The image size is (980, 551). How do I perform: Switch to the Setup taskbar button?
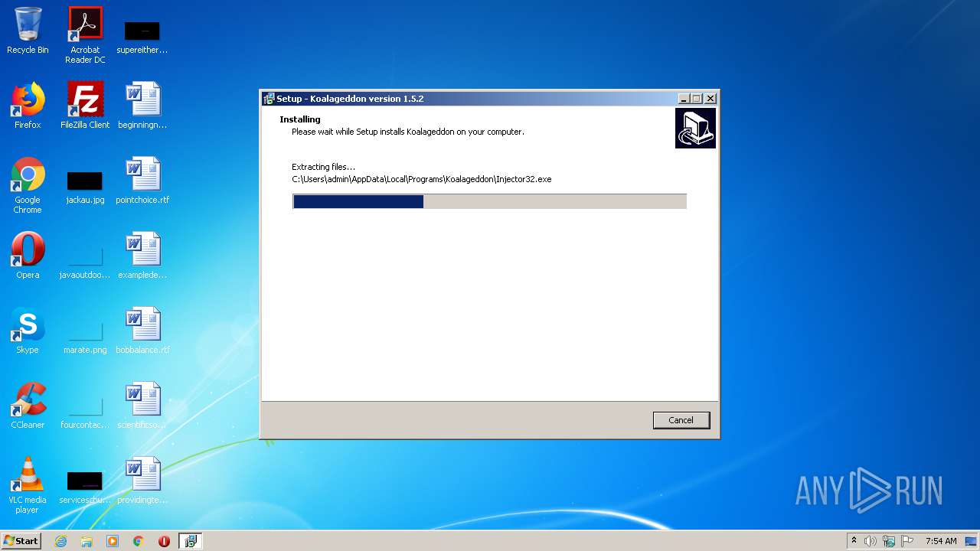191,541
